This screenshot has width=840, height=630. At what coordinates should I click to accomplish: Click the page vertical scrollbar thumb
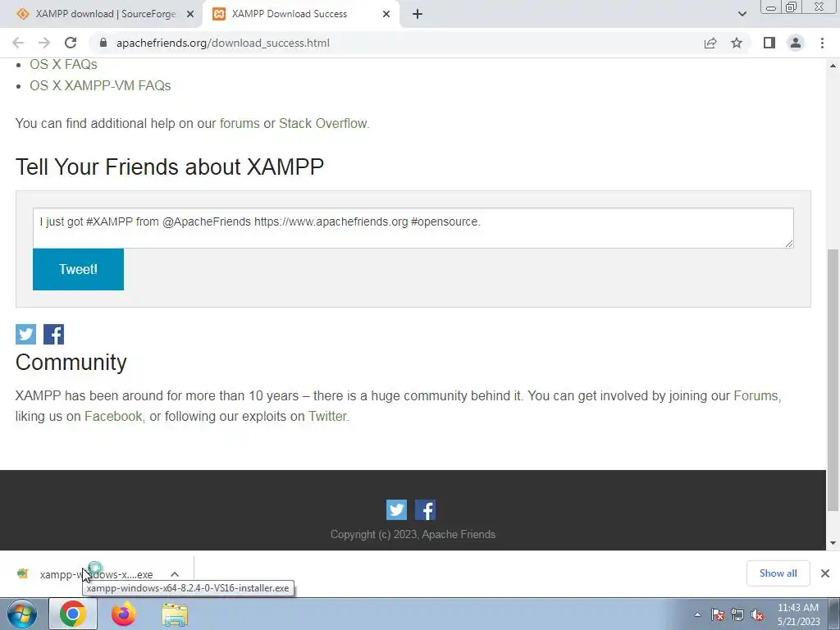coord(833,381)
